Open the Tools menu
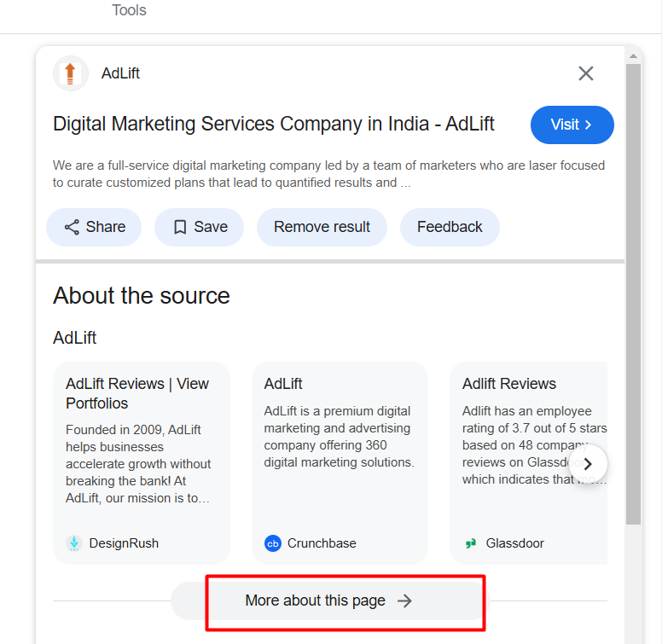Screen dimensions: 662x644 coord(129,10)
